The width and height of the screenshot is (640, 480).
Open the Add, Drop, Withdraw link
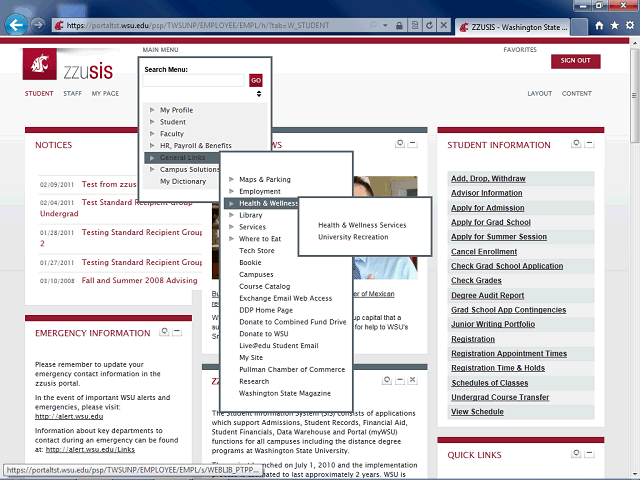click(x=488, y=178)
